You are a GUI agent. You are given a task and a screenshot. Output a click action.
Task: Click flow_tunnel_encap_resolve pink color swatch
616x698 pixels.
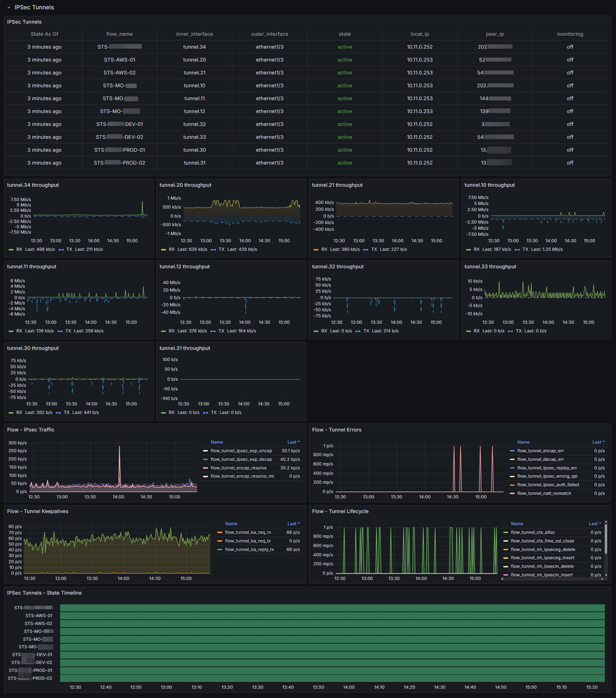click(x=205, y=468)
